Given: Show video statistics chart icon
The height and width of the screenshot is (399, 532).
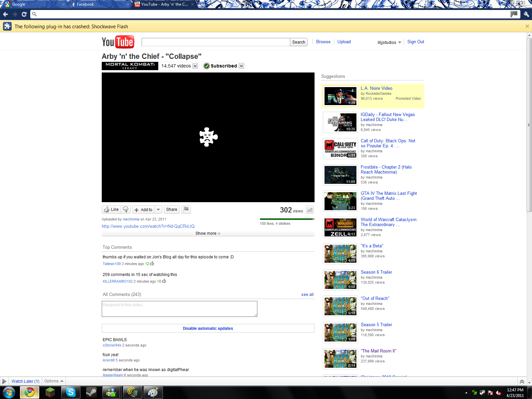Looking at the screenshot, I should [310, 209].
